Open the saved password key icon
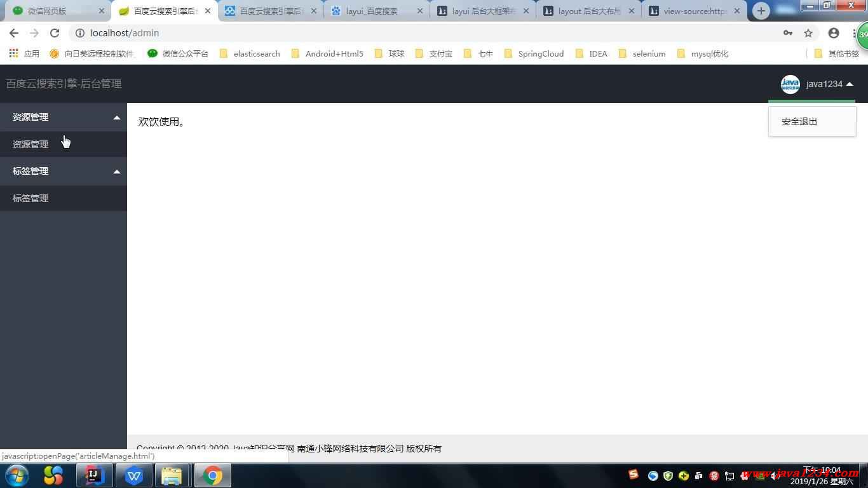The width and height of the screenshot is (868, 488). pyautogui.click(x=788, y=33)
